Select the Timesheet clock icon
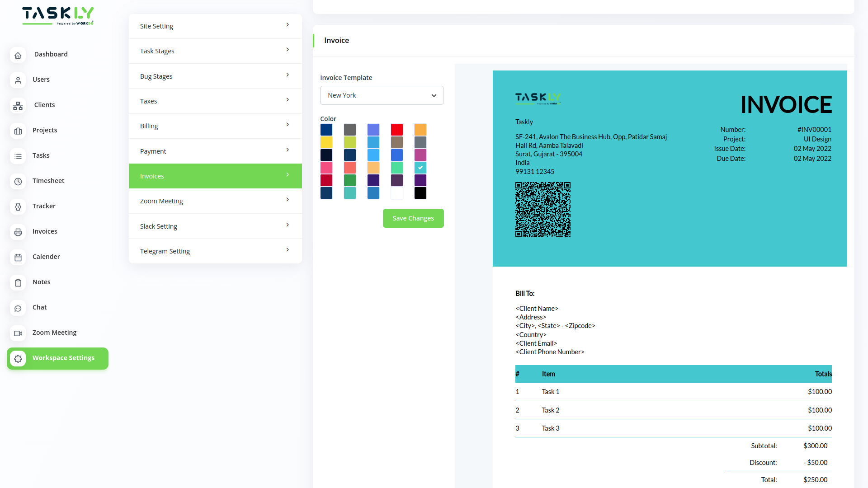 pos(18,182)
